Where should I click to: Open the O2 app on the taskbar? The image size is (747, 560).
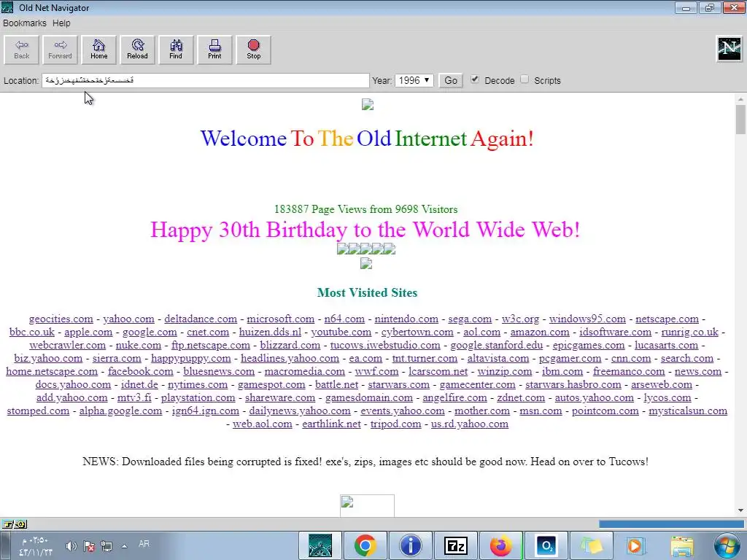(546, 545)
